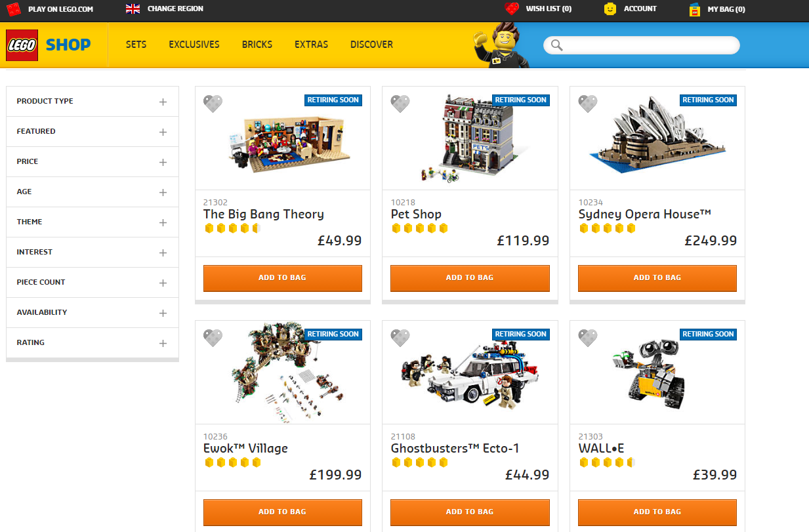
Task: Click into the search input field
Action: [651, 45]
